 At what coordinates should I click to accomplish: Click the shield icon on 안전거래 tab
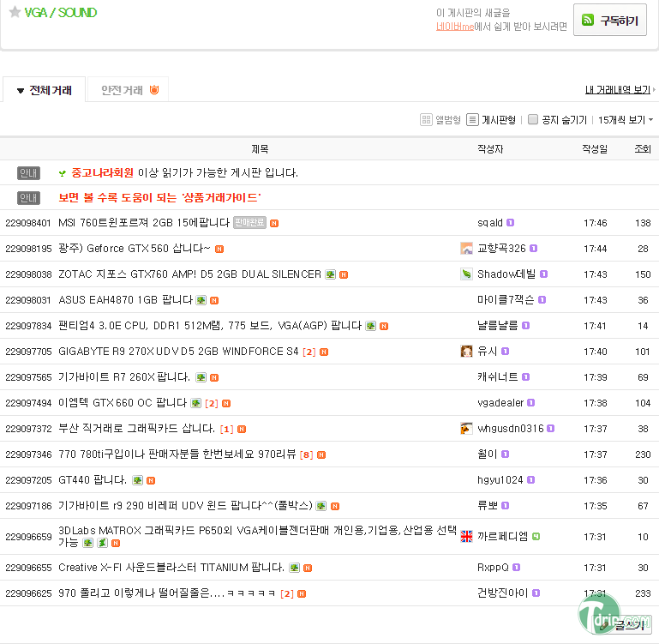tap(154, 89)
